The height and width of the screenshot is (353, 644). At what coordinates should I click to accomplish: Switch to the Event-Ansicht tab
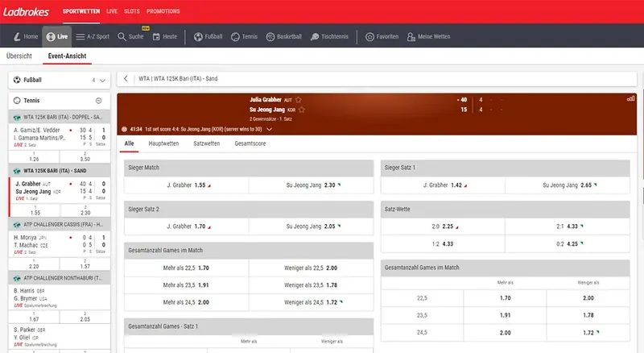pyautogui.click(x=67, y=56)
